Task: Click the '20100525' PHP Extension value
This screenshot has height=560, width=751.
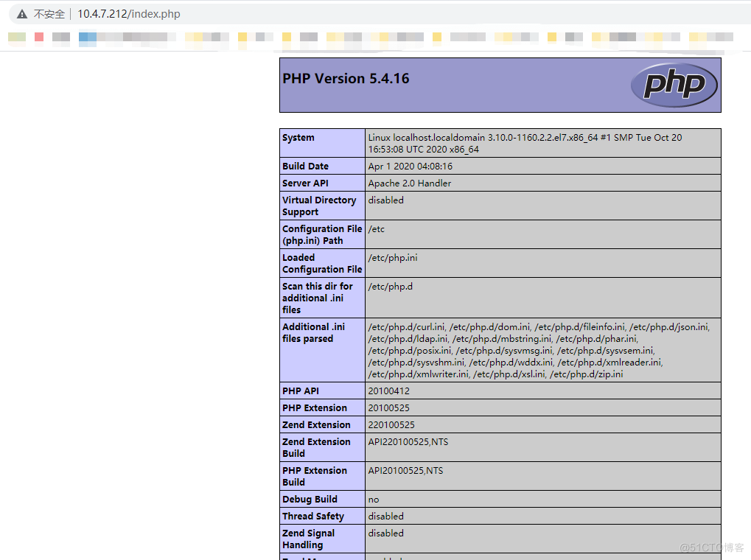Action: click(x=389, y=407)
